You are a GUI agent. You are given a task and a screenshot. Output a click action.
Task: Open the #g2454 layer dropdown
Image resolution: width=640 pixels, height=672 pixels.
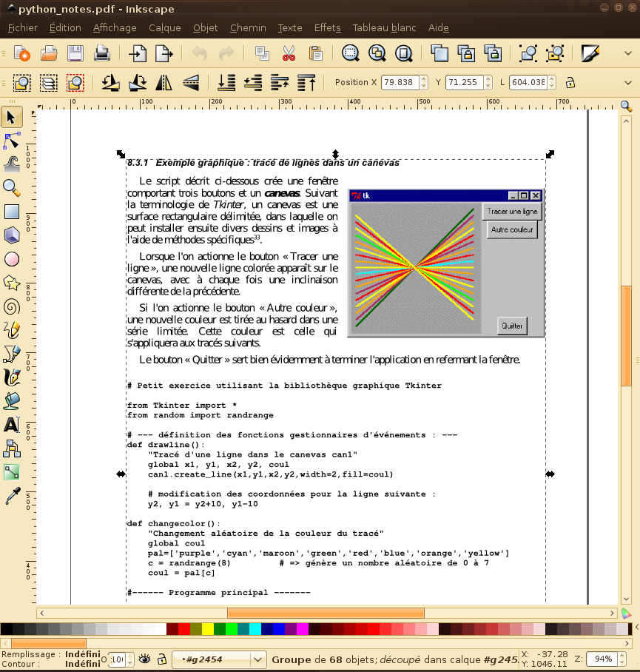pyautogui.click(x=218, y=659)
